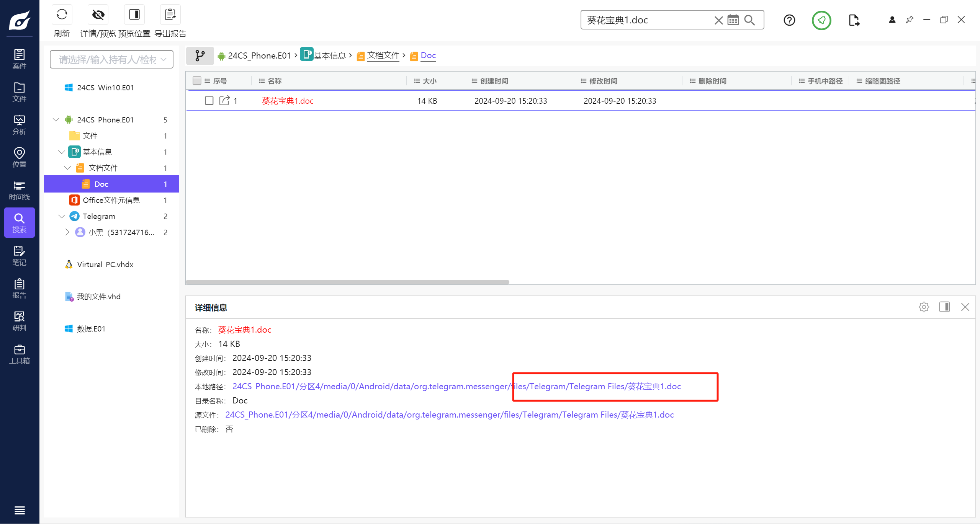The height and width of the screenshot is (524, 980).
Task: Click 文档文件 in the breadcrumb path
Action: (x=383, y=56)
